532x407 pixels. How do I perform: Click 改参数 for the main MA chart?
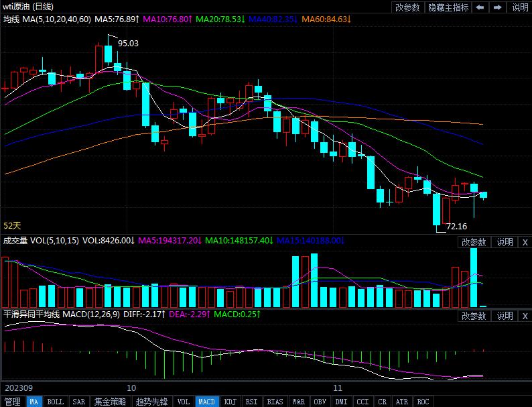(x=407, y=7)
